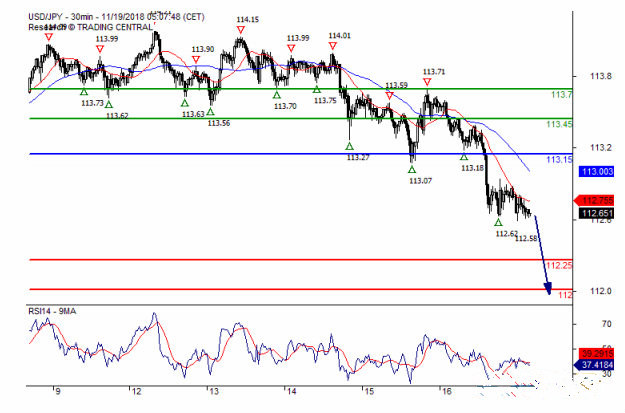Click the 37.4184 RSI value tag
This screenshot has width=625, height=413.
point(596,366)
